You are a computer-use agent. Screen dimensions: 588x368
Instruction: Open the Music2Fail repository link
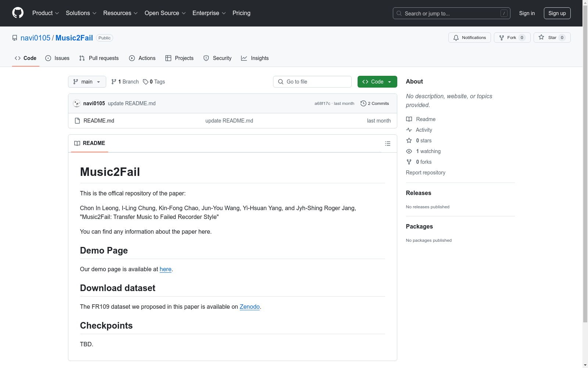(x=74, y=38)
